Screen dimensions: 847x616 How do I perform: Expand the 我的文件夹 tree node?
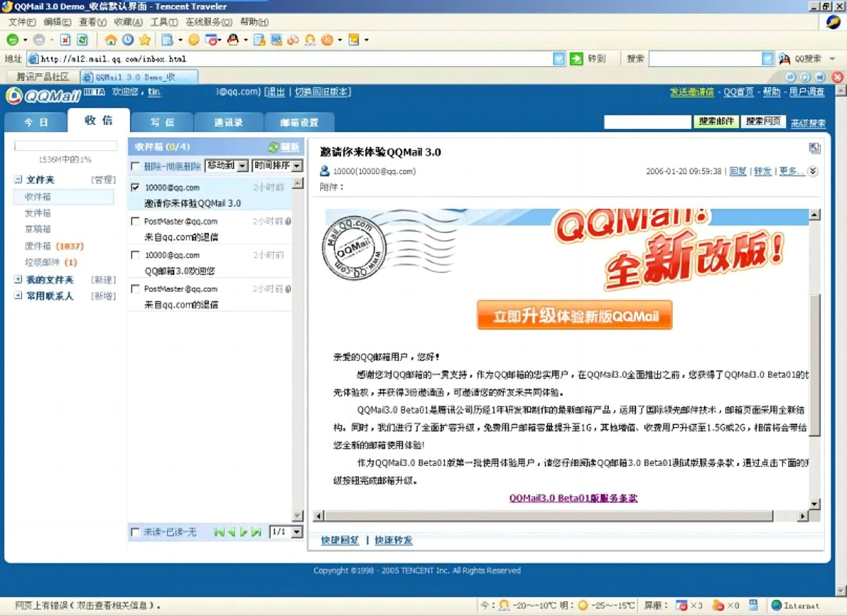pos(18,279)
